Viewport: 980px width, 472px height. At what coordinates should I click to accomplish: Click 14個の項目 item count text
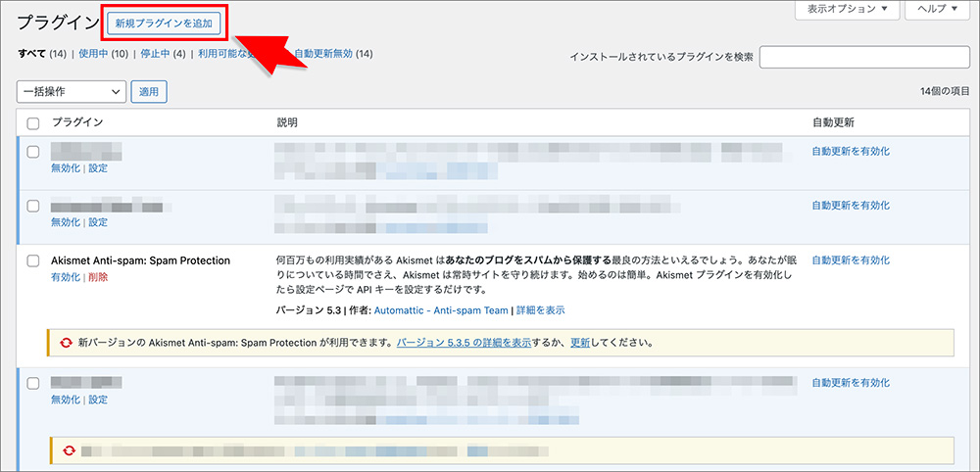(x=945, y=92)
